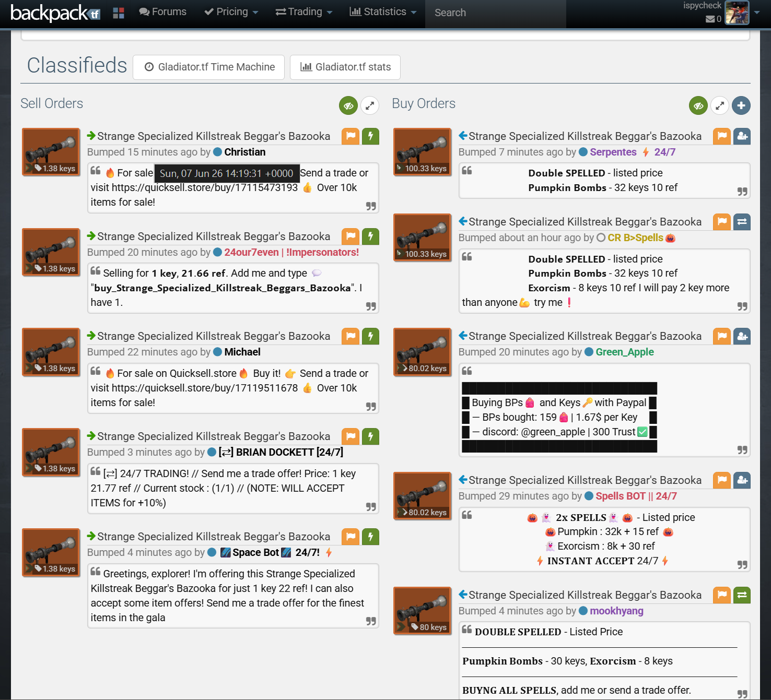Open the colored grid apps icon
771x700 pixels.
coord(119,13)
